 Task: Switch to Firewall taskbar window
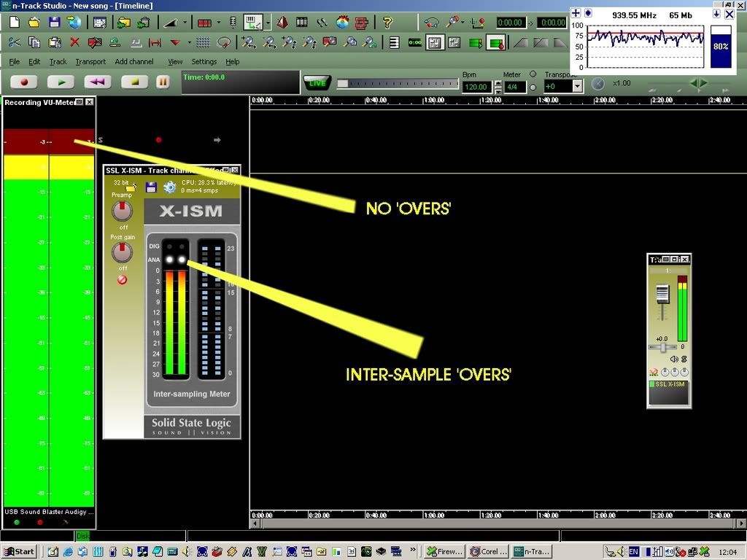click(445, 551)
